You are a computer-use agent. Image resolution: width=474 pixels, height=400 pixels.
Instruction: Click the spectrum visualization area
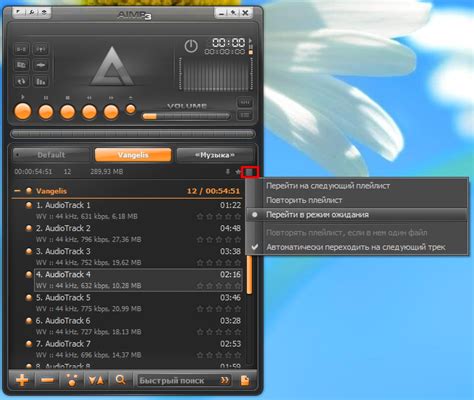[216, 74]
